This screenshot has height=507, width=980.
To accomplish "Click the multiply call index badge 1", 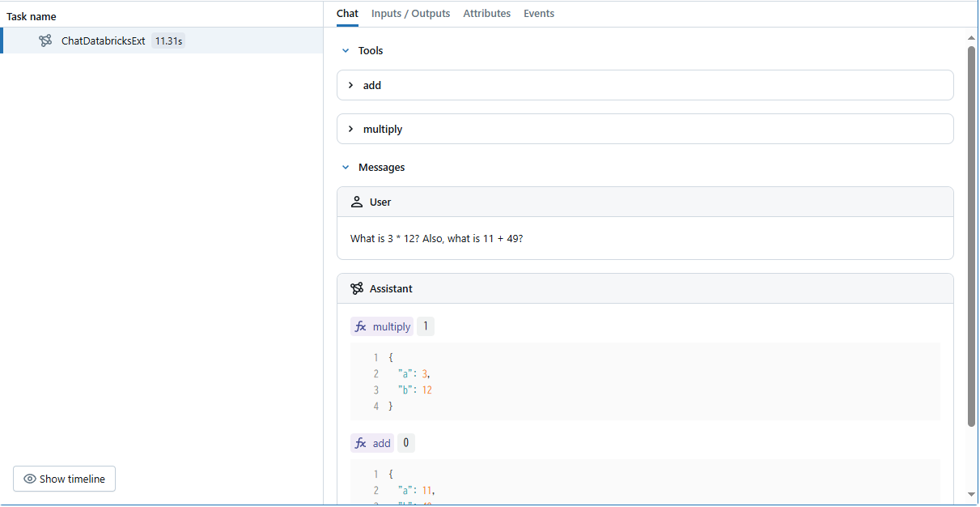I will pyautogui.click(x=426, y=326).
